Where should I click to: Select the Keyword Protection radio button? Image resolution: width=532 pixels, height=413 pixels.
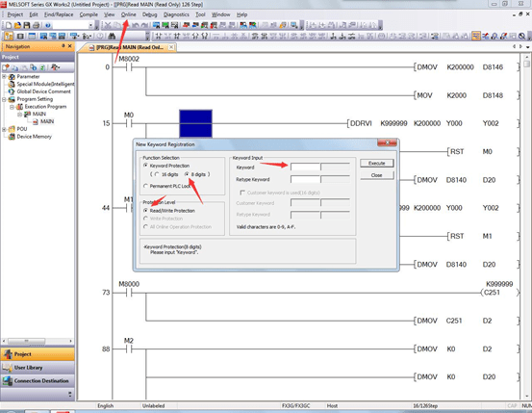[x=145, y=166]
